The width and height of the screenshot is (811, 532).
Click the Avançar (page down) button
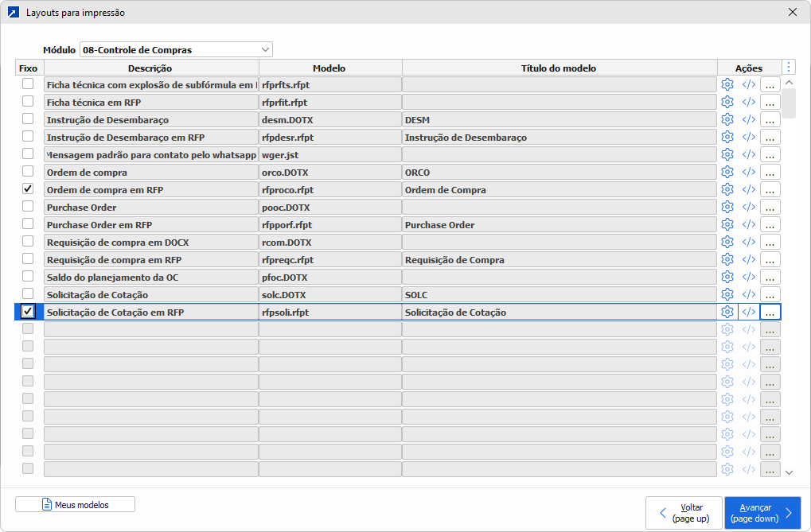[762, 513]
